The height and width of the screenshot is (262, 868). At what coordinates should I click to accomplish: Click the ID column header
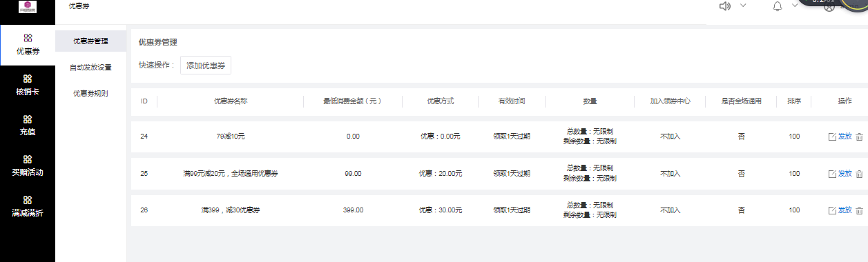tap(144, 101)
